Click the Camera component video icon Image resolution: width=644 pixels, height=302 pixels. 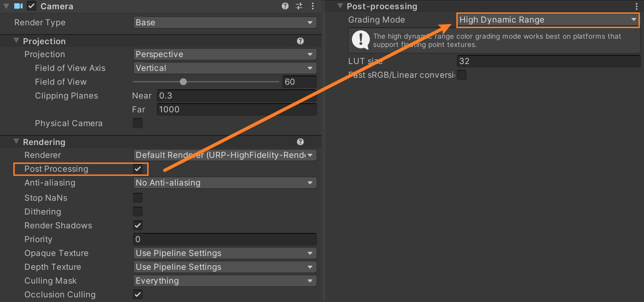click(x=18, y=6)
